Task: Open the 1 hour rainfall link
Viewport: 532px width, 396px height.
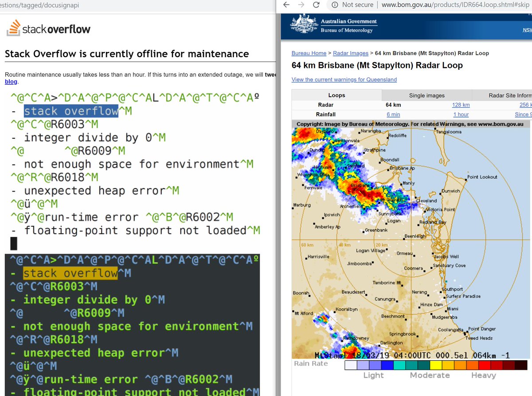Action: [460, 114]
